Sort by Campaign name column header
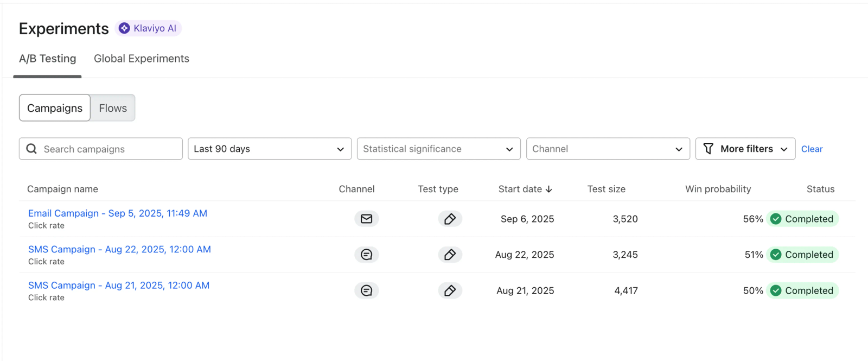Screen dimensions: 868x361 [x=62, y=189]
